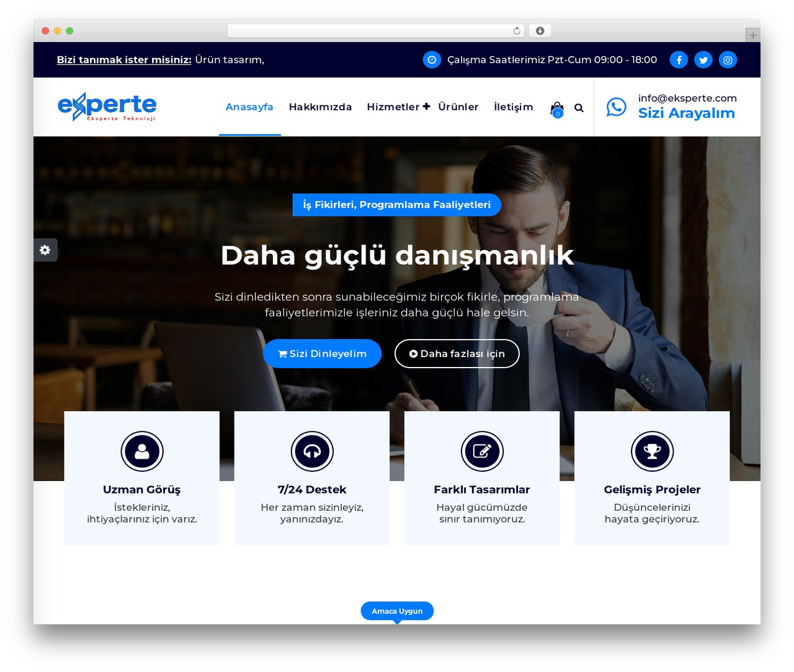
Task: Click the İş Fikirleri, Programlama Faaliyetleri label
Action: click(x=397, y=205)
